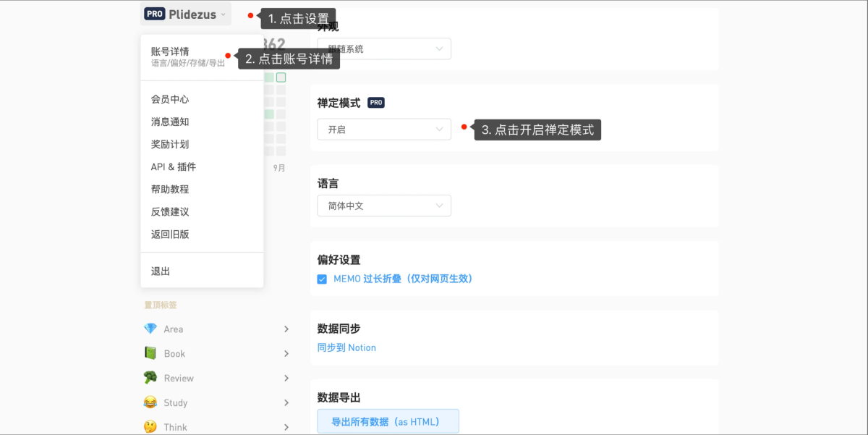Click the outlined green heatmap cell
This screenshot has height=435, width=868.
click(281, 77)
